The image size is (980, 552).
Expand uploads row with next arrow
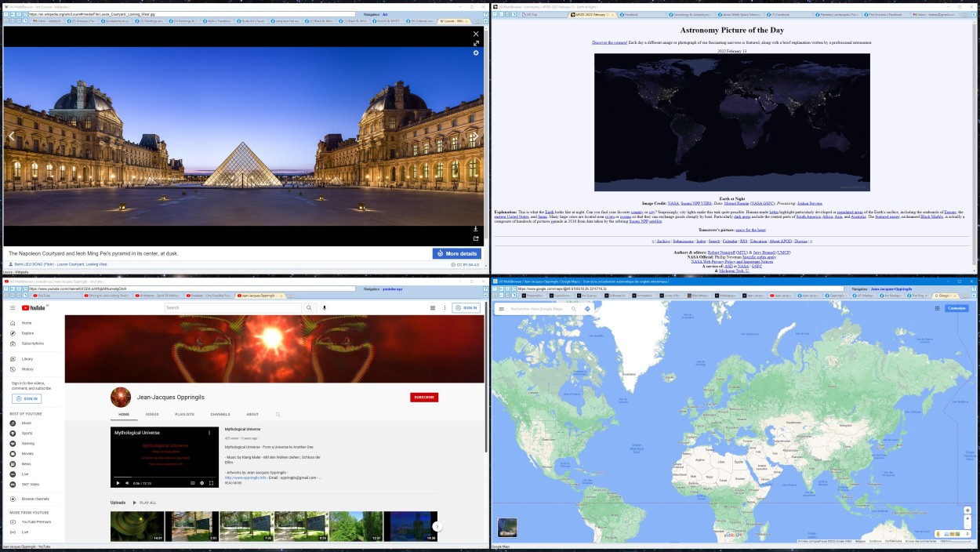[x=437, y=526]
